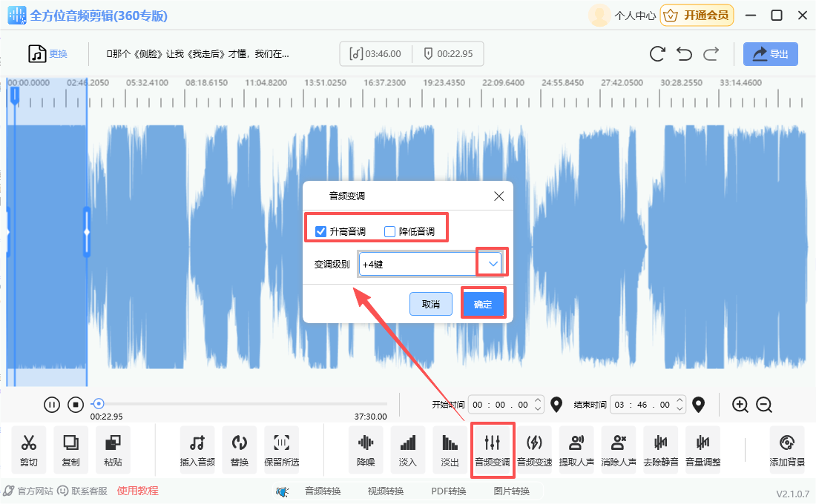Click the playback progress slider handle
The width and height of the screenshot is (816, 504).
[x=98, y=404]
